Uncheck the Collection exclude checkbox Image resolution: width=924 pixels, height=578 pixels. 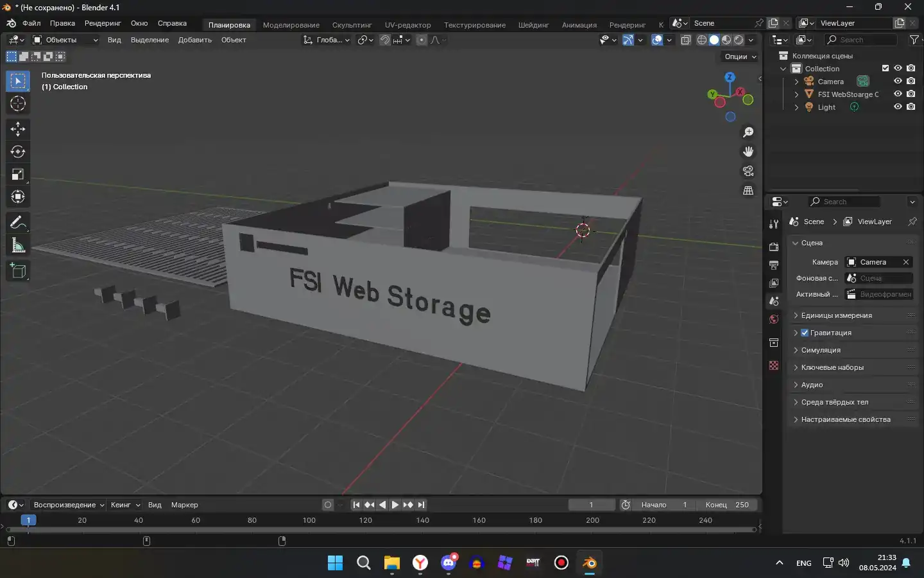[886, 69]
